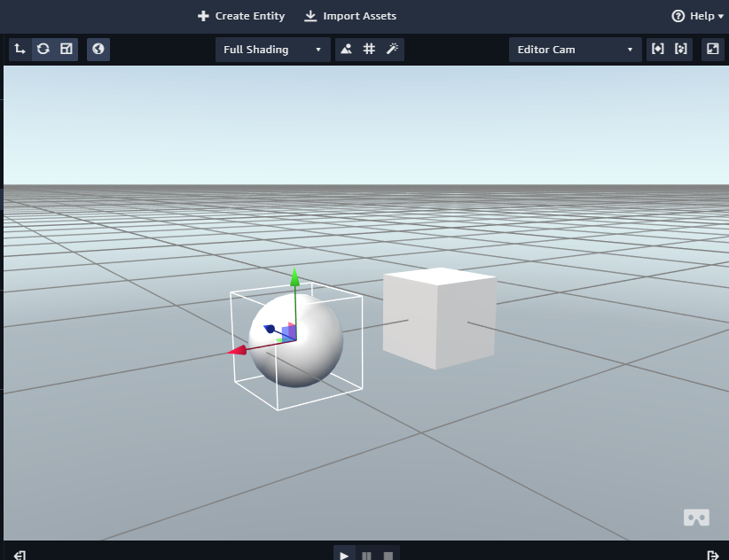
Task: Click the VR headset mode icon
Action: click(x=696, y=517)
